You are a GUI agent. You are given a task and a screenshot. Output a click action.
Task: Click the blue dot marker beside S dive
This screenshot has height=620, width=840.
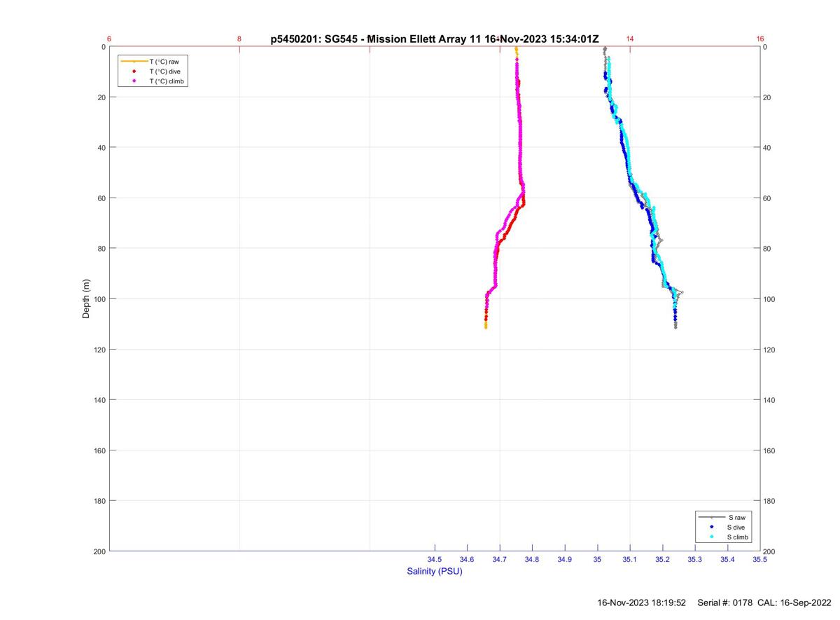(712, 527)
